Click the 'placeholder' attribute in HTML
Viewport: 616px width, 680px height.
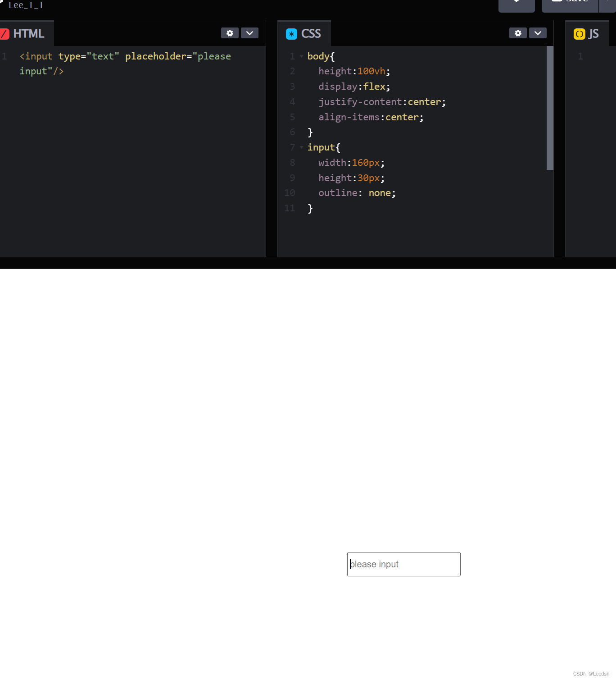pos(156,56)
